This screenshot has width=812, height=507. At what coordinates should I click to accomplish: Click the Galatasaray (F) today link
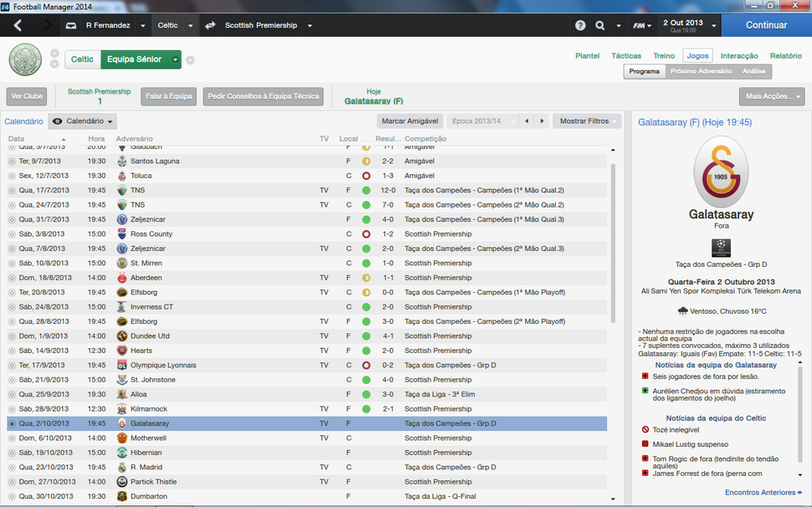tap(373, 101)
